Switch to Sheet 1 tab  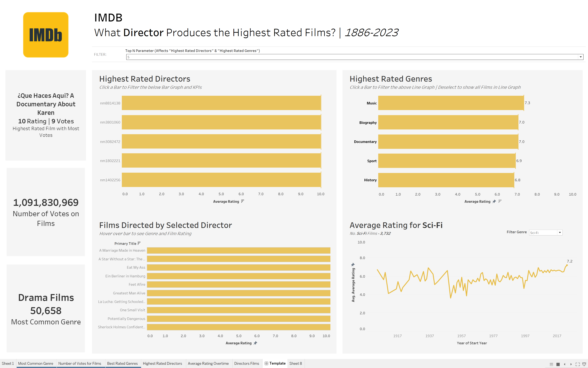[8, 363]
